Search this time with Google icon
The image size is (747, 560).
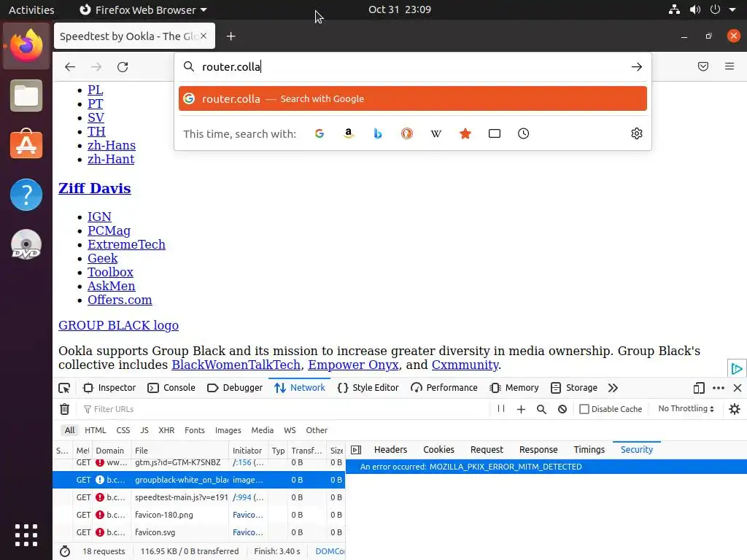click(x=320, y=134)
